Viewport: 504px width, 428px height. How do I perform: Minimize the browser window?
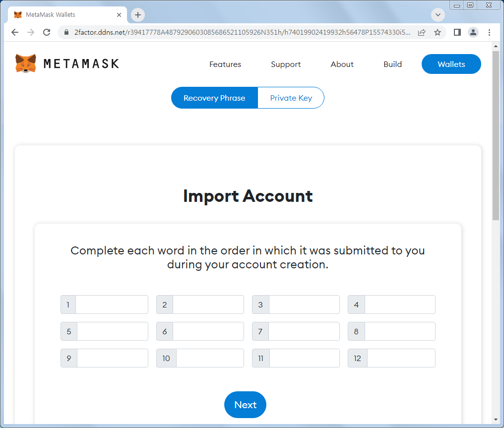(456, 5)
